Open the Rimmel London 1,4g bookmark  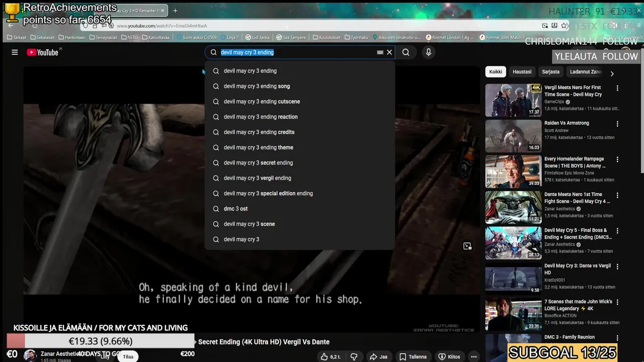tap(450, 37)
